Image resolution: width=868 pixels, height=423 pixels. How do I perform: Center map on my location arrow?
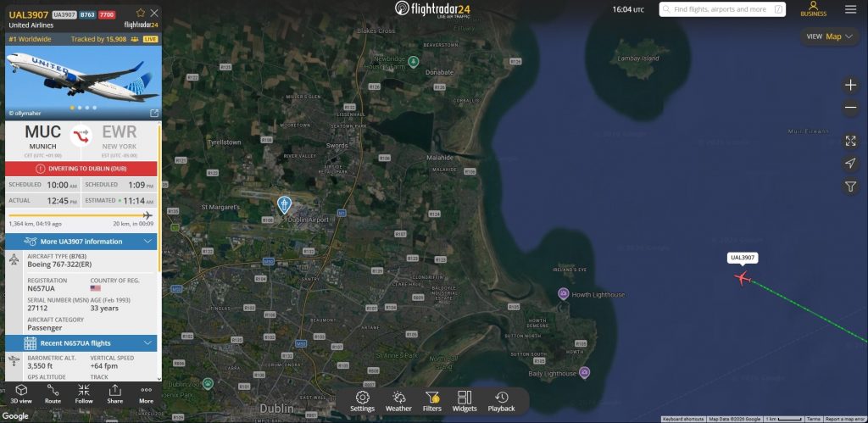coord(850,164)
